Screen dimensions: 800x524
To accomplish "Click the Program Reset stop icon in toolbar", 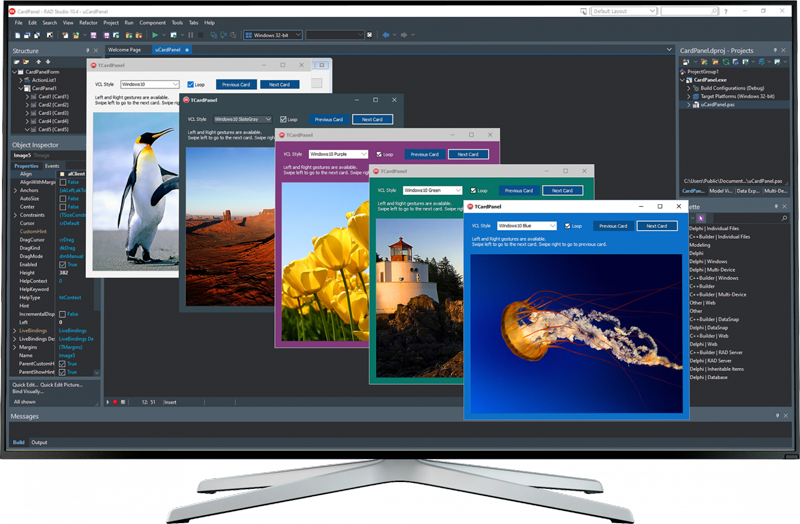I will (x=201, y=35).
